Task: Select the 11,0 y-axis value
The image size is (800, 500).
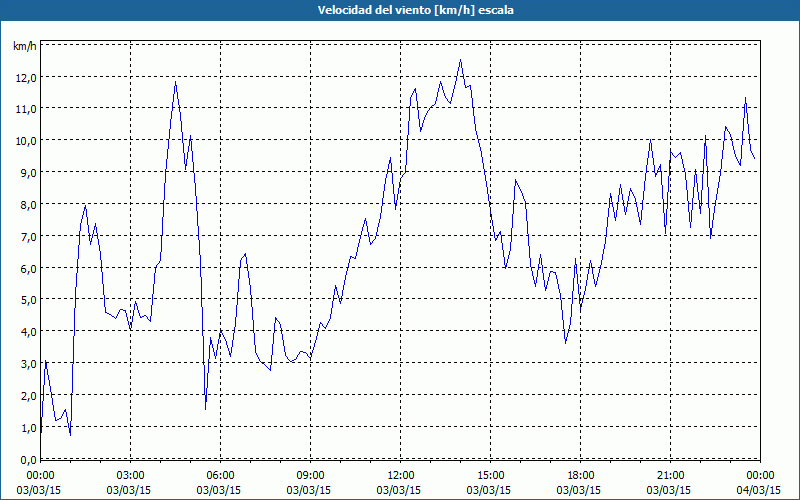Action: pyautogui.click(x=25, y=109)
